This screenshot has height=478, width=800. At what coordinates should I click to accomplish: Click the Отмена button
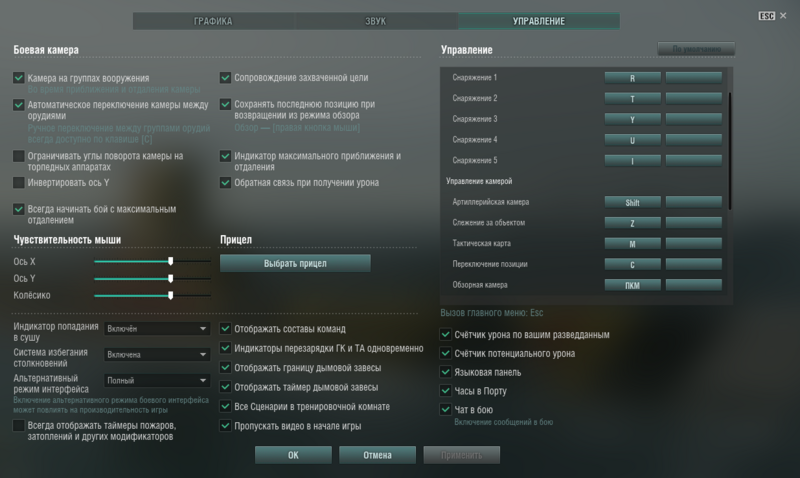click(377, 455)
